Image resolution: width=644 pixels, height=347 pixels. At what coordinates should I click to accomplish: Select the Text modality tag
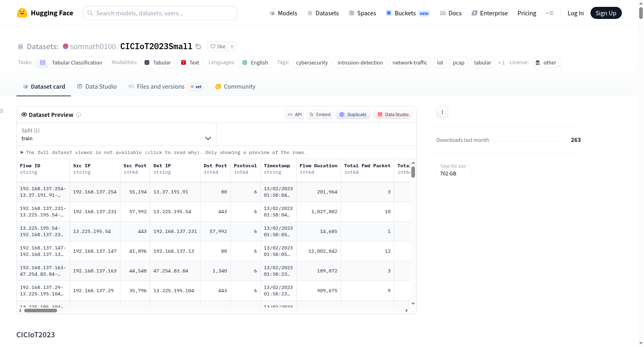(190, 62)
